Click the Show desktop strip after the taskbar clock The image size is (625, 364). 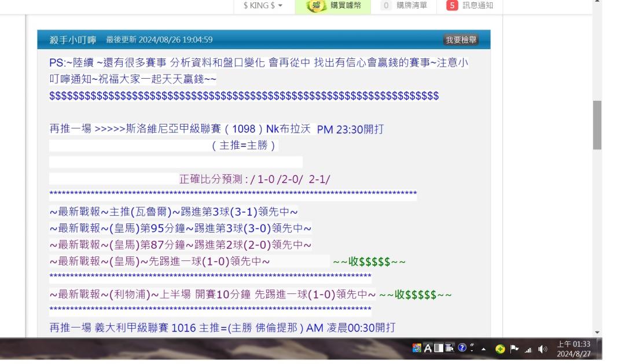click(600, 349)
